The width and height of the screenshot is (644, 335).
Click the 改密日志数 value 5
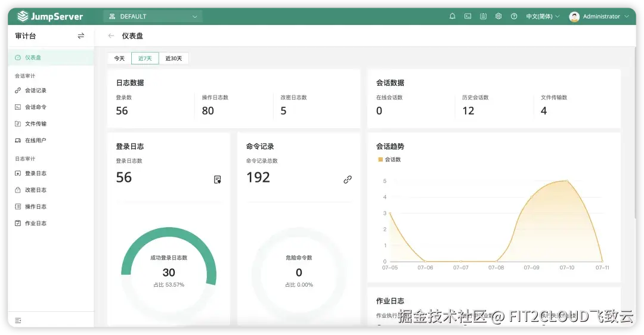tap(283, 111)
